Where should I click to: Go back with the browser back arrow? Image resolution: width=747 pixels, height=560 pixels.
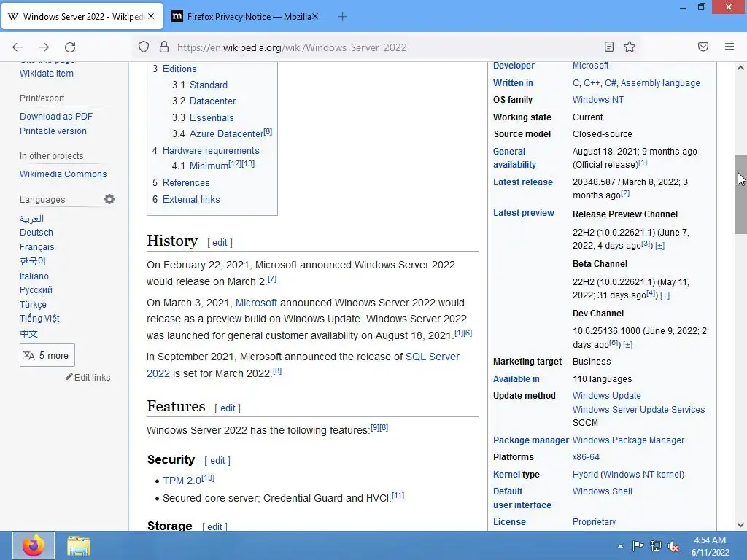pos(18,47)
